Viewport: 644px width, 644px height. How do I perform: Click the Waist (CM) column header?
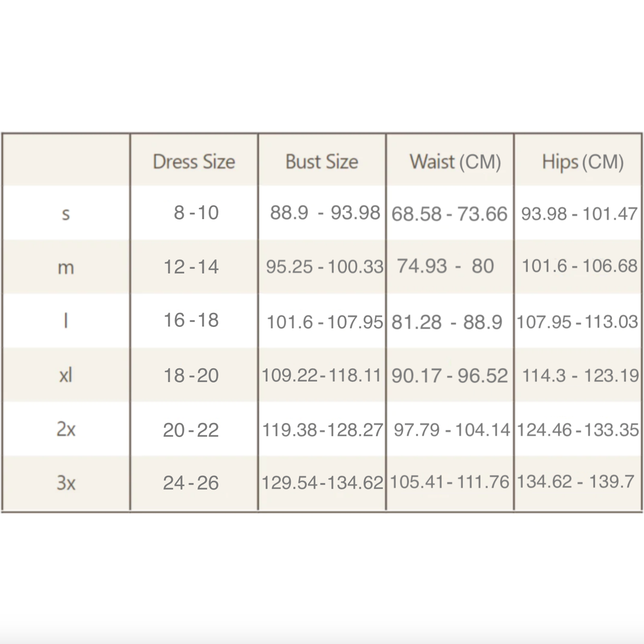(x=455, y=162)
